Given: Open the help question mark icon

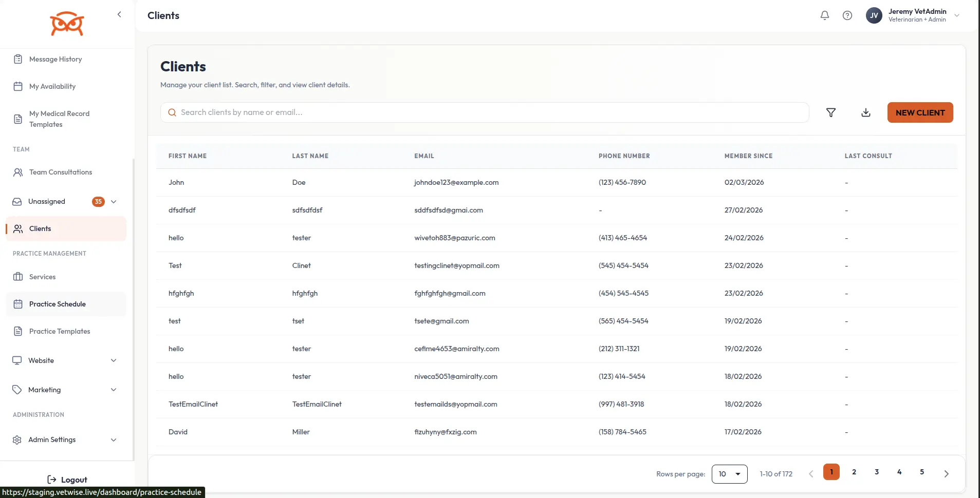Looking at the screenshot, I should click(847, 15).
